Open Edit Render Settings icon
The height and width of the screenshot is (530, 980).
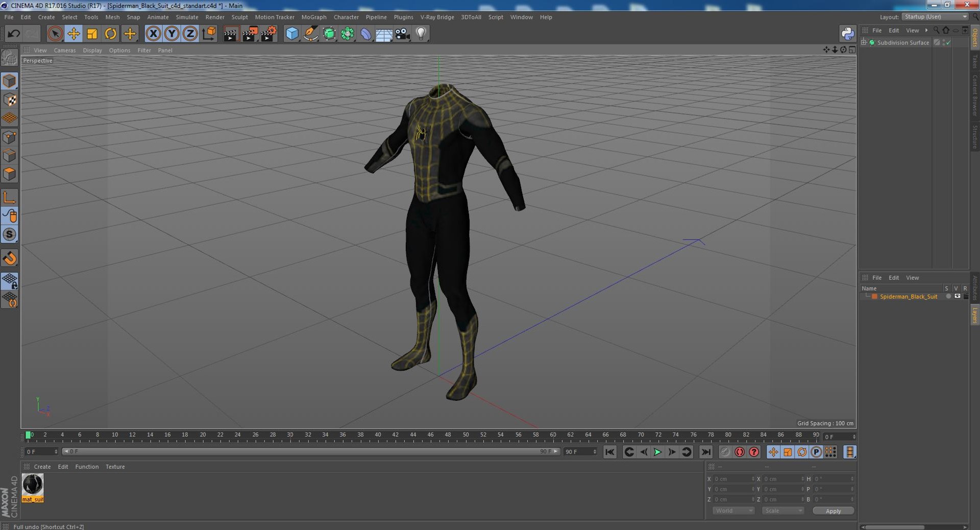tap(268, 34)
